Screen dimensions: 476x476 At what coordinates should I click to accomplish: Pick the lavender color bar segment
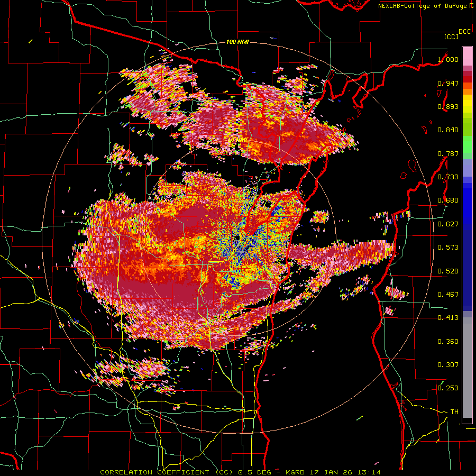(x=467, y=168)
